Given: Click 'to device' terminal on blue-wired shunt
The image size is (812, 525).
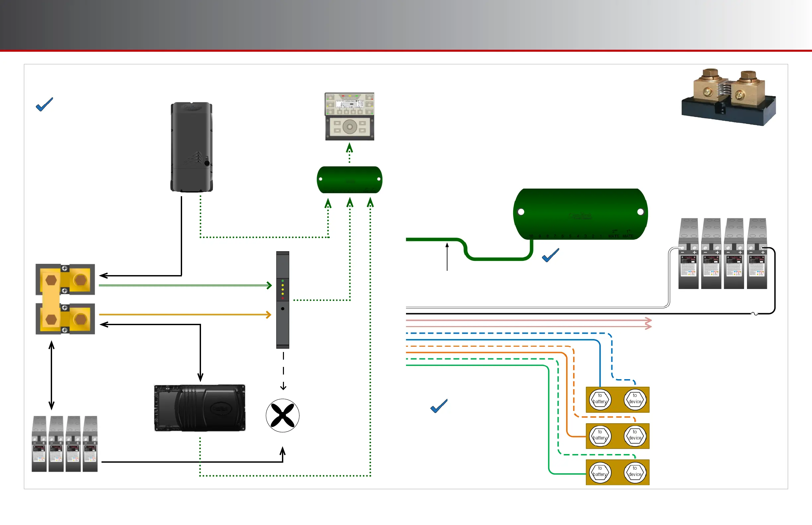Looking at the screenshot, I should pos(635,399).
